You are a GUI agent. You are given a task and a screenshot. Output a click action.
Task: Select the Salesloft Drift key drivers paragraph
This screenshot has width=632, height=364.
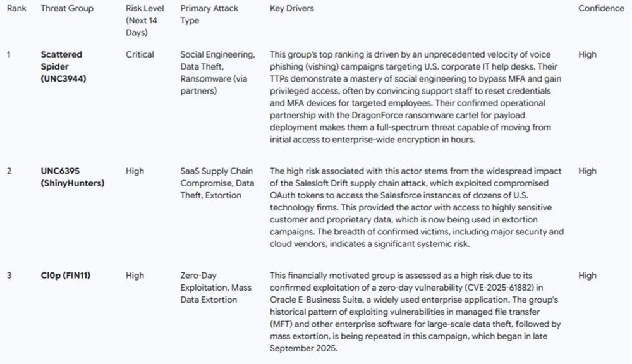click(416, 207)
